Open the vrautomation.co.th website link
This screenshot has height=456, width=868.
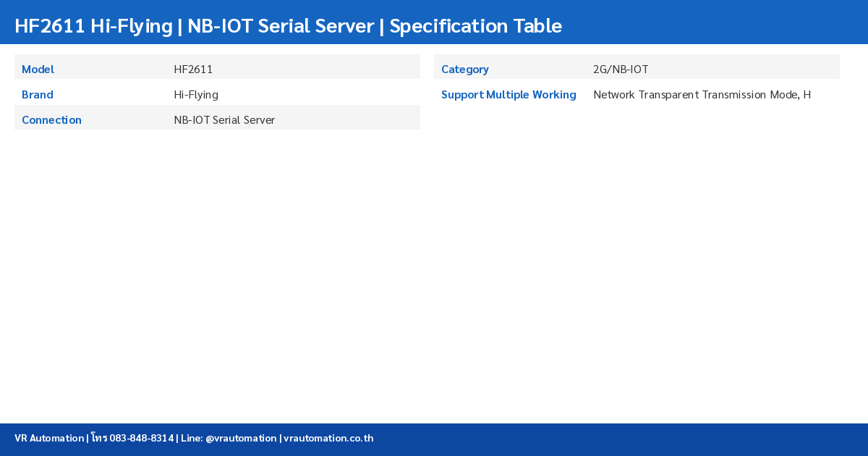pos(328,439)
